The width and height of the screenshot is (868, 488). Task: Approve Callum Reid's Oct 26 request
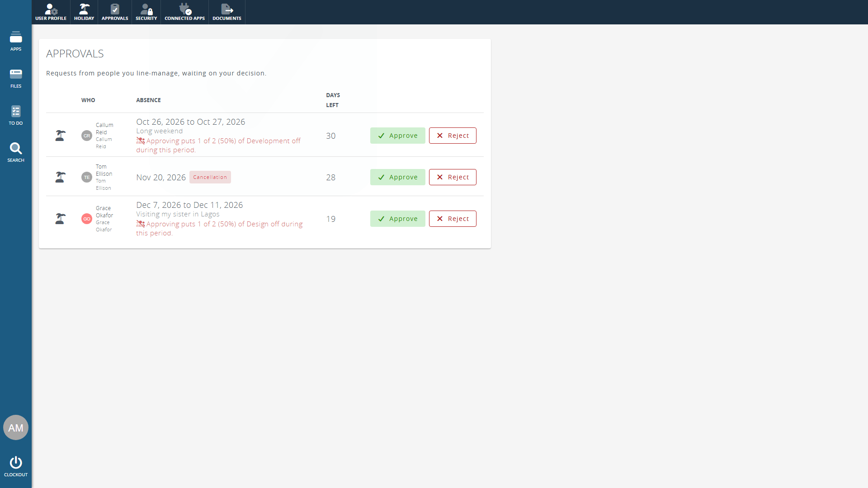[398, 136]
